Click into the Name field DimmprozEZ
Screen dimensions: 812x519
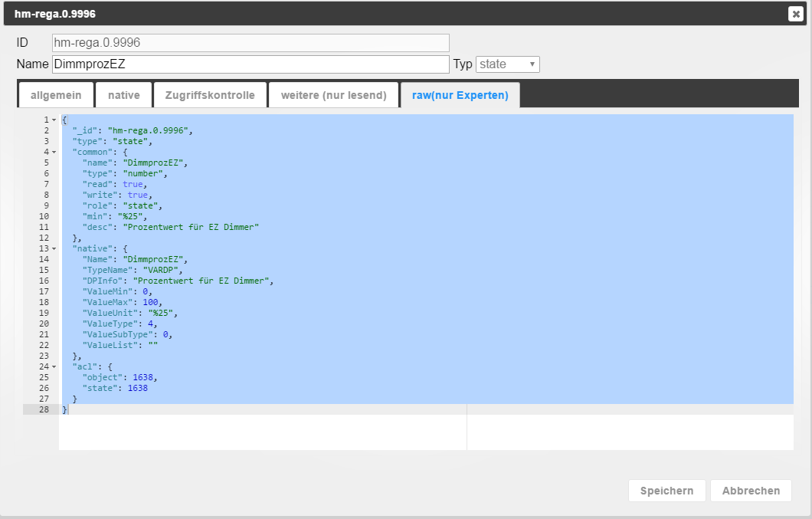pyautogui.click(x=250, y=64)
